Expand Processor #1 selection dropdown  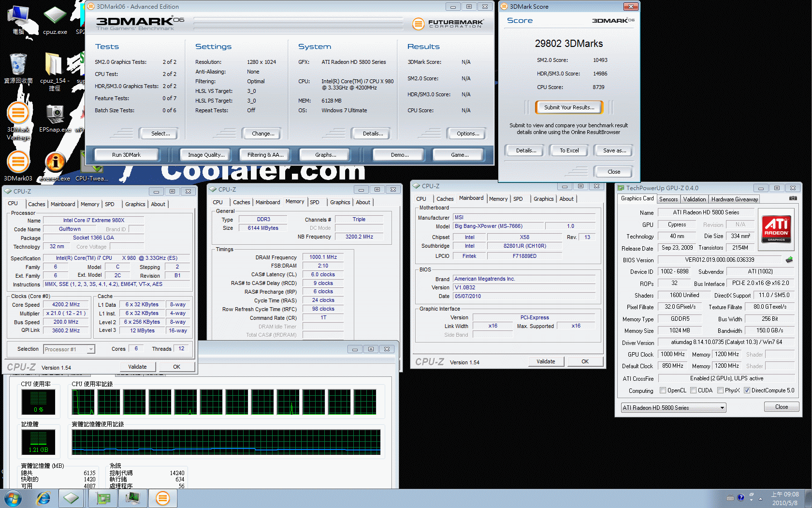pos(91,349)
